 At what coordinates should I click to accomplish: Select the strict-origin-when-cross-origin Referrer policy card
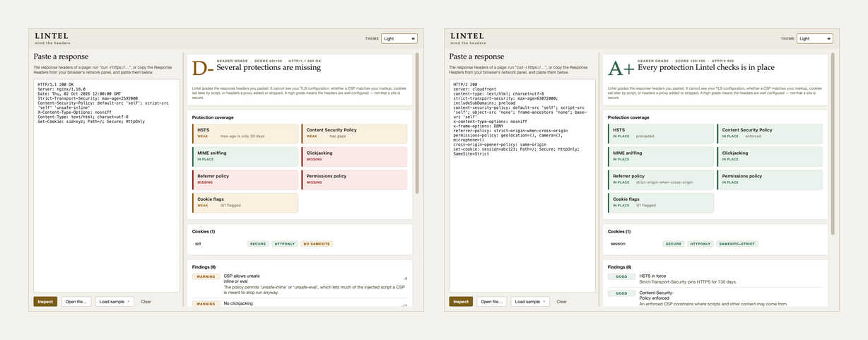pyautogui.click(x=661, y=180)
